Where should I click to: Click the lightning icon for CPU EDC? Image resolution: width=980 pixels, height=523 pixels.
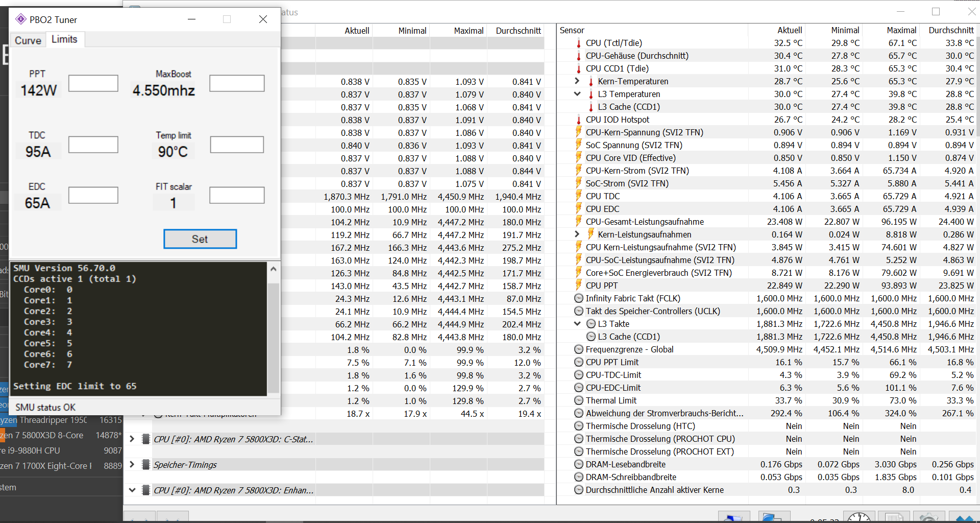coord(578,209)
